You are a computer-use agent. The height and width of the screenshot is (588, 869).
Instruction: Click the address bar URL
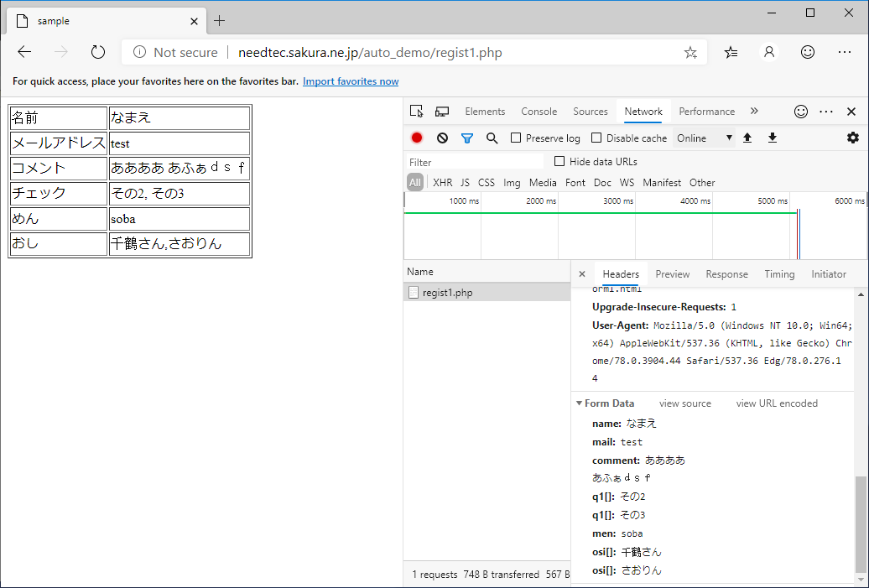coord(370,53)
